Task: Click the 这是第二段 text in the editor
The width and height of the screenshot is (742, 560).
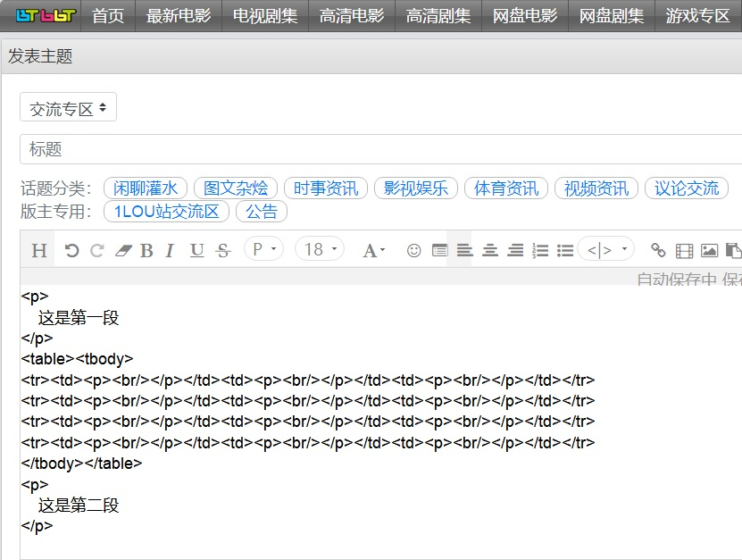Action: pyautogui.click(x=79, y=506)
